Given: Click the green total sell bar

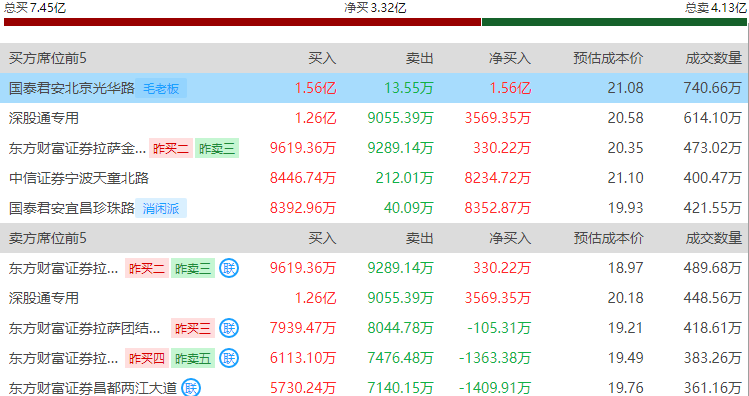Looking at the screenshot, I should [x=614, y=22].
